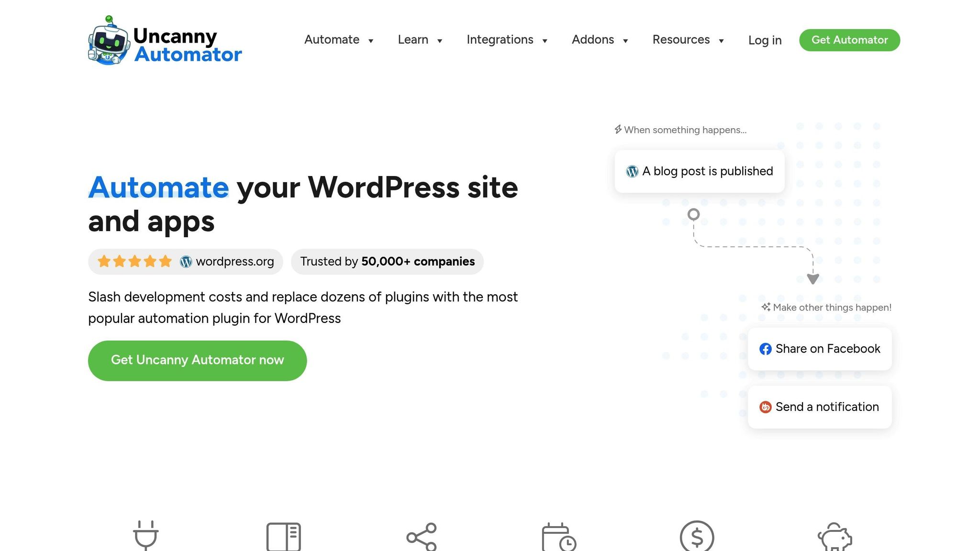Click the five-star wordpress.org rating badge
The height and width of the screenshot is (551, 980).
186,262
